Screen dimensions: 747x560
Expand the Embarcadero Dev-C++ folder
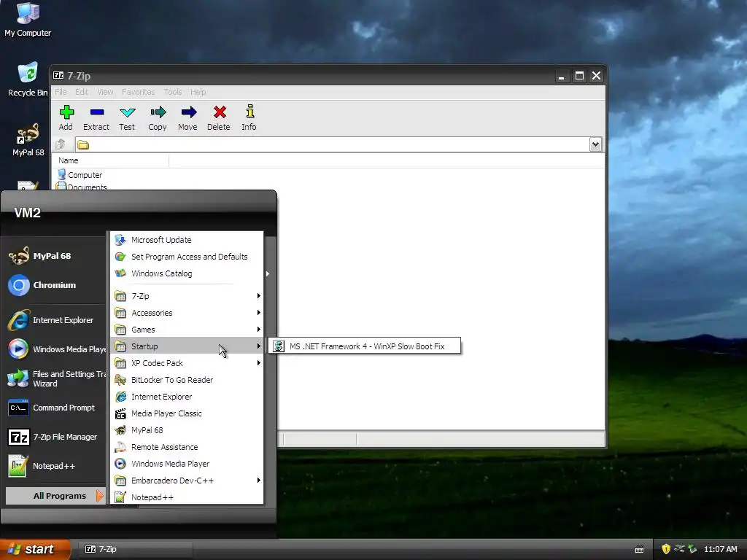tap(187, 481)
